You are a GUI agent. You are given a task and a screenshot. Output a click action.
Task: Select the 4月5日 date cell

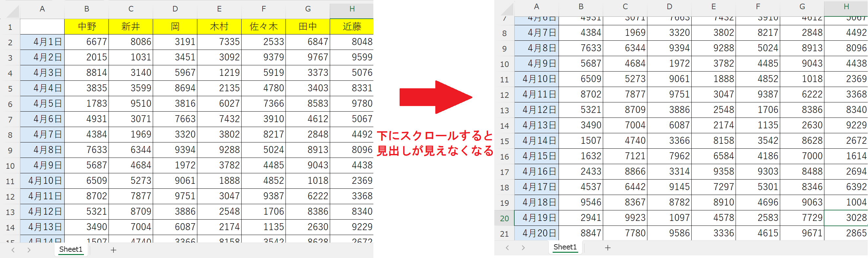pyautogui.click(x=42, y=104)
